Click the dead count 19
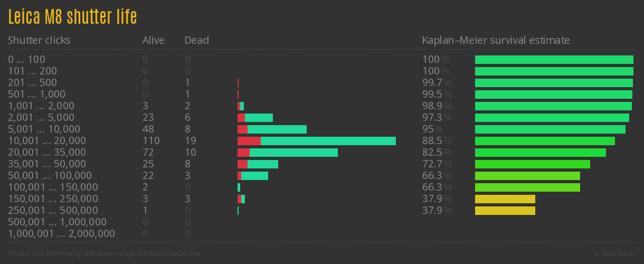Screen dimensions: 644x264 click(191, 141)
